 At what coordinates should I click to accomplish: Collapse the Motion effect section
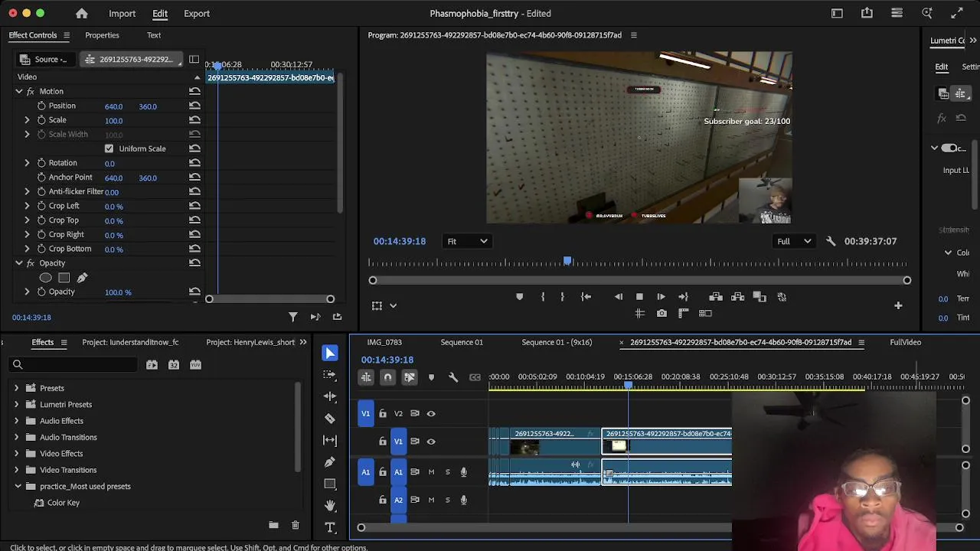pos(19,91)
